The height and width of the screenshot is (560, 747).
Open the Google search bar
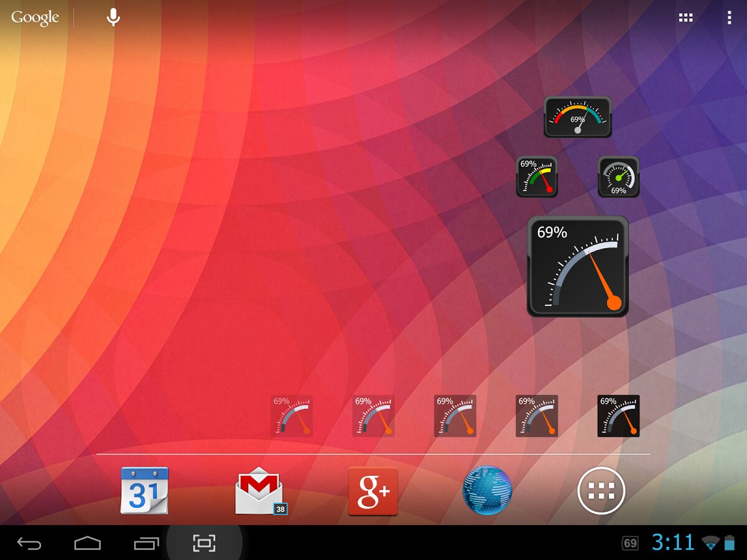(35, 17)
